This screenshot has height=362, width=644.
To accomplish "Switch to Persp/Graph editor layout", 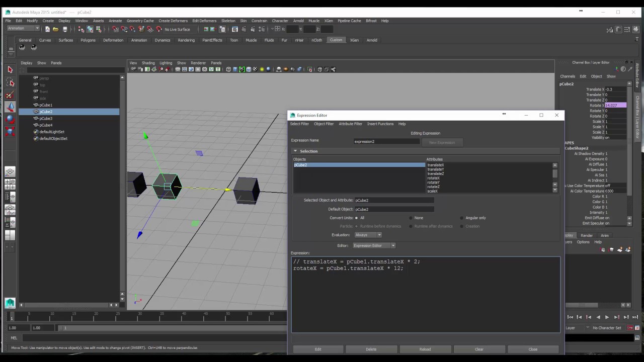I will [x=10, y=210].
